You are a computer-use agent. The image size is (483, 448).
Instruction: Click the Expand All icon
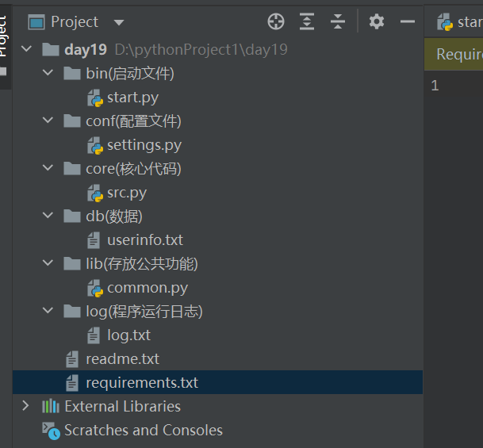[x=307, y=22]
